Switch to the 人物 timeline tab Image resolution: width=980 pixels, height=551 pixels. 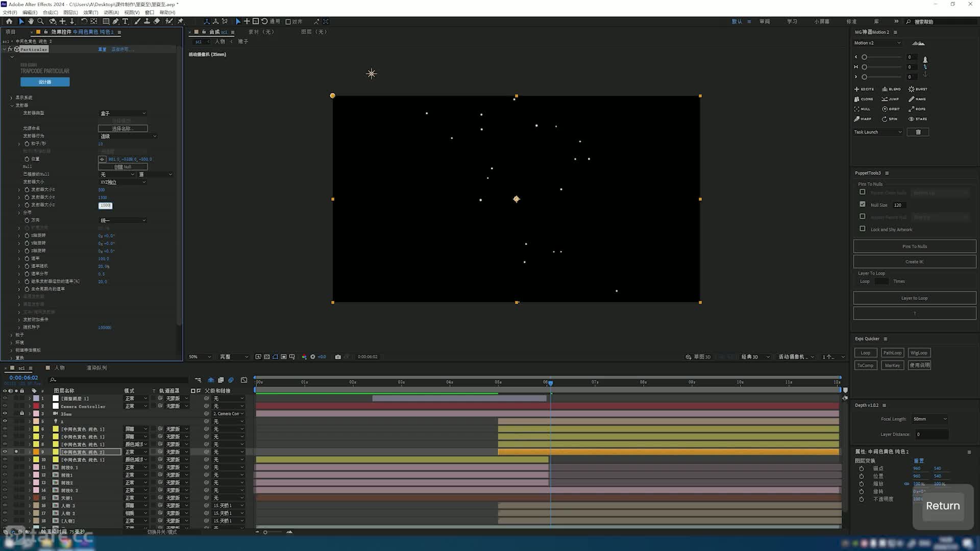(x=60, y=368)
